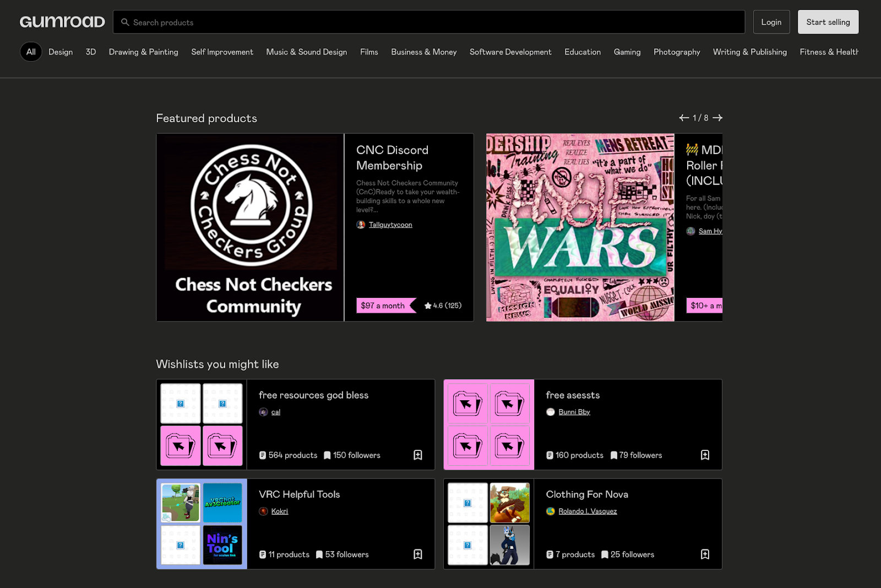Image resolution: width=881 pixels, height=588 pixels.
Task: Bookmark the 'free resources god bless' wishlist
Action: pyautogui.click(x=418, y=455)
